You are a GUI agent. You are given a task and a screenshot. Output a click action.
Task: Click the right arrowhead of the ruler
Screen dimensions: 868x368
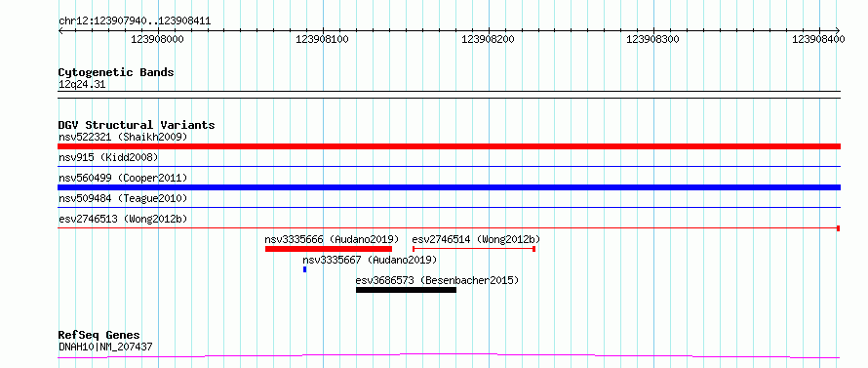click(x=838, y=30)
